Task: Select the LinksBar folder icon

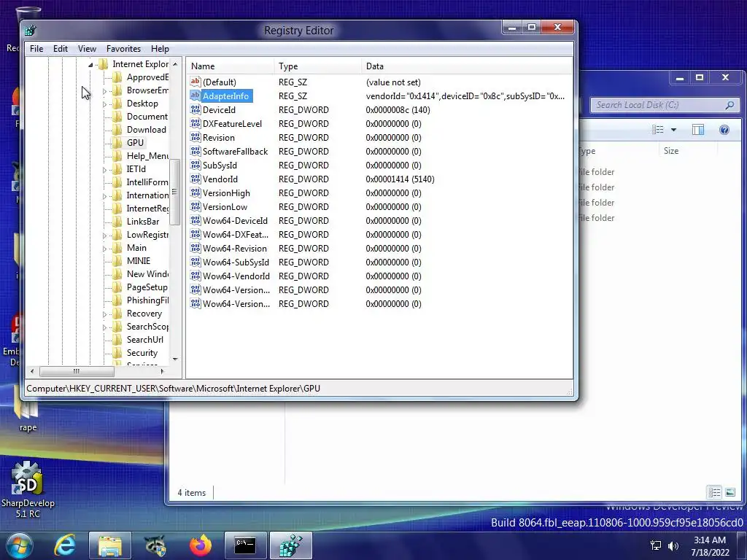Action: pos(117,222)
